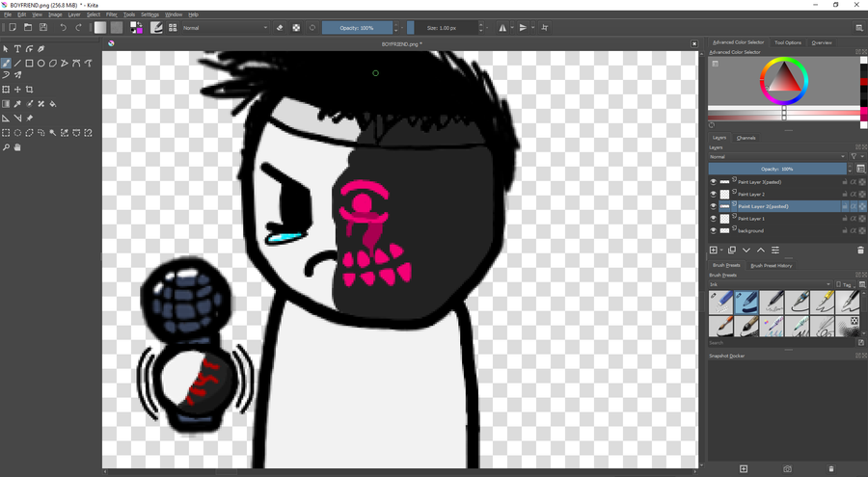
Task: Open toolbar blending mode Normal dropdown
Action: click(x=226, y=28)
